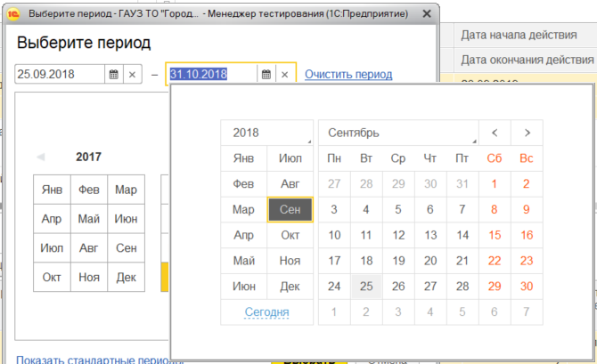The height and width of the screenshot is (364, 597).
Task: Select the highlighted Сен month cell
Action: click(x=290, y=210)
